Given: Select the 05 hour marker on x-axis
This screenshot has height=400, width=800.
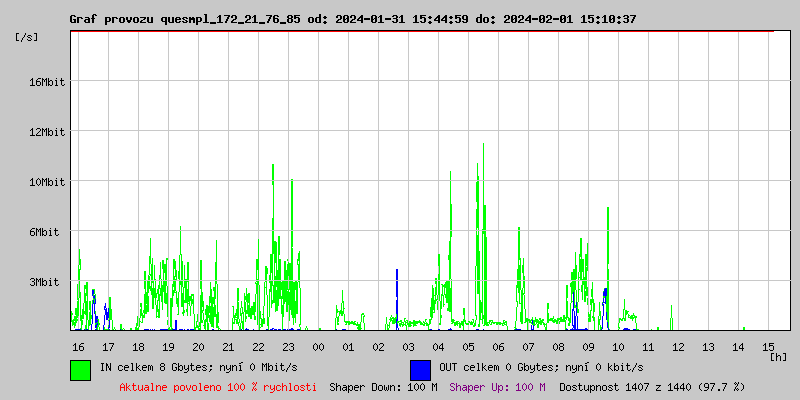Looking at the screenshot, I should pos(468,346).
